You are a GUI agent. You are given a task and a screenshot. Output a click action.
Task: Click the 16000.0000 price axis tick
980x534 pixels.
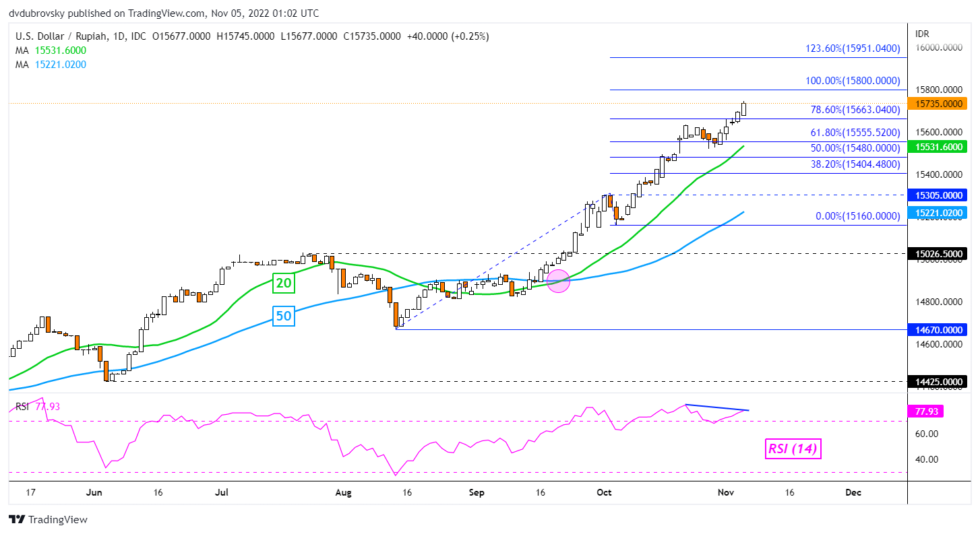click(x=938, y=47)
